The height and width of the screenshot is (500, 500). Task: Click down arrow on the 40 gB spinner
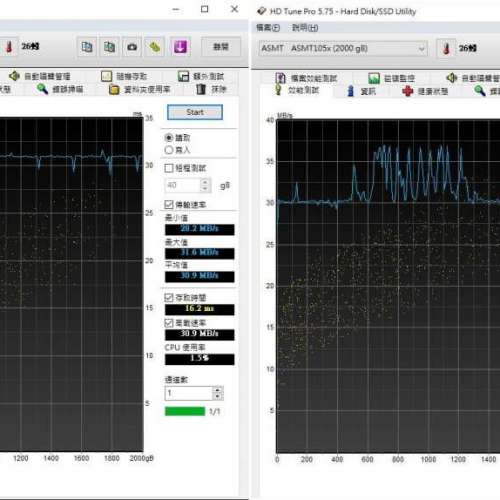click(x=205, y=189)
